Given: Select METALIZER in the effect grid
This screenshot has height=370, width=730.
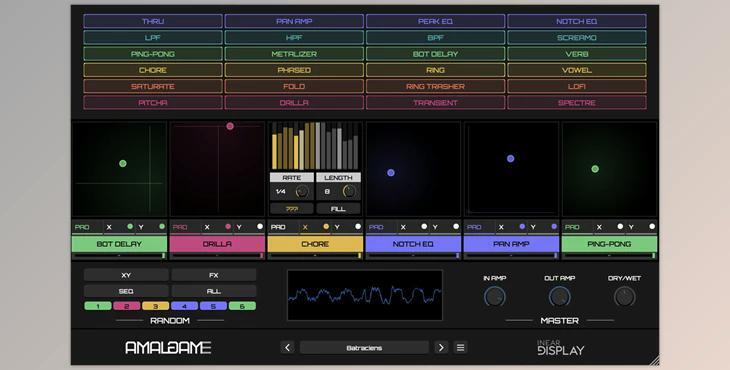Looking at the screenshot, I should pos(294,54).
